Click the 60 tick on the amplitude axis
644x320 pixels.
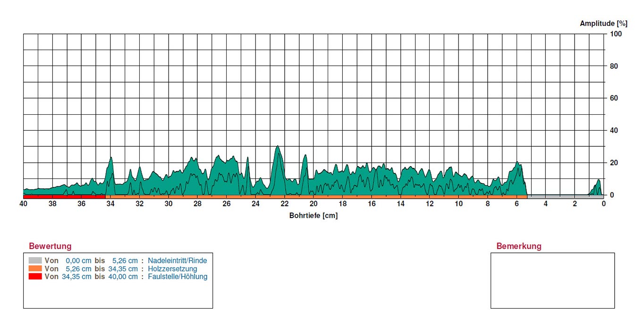[x=614, y=98]
